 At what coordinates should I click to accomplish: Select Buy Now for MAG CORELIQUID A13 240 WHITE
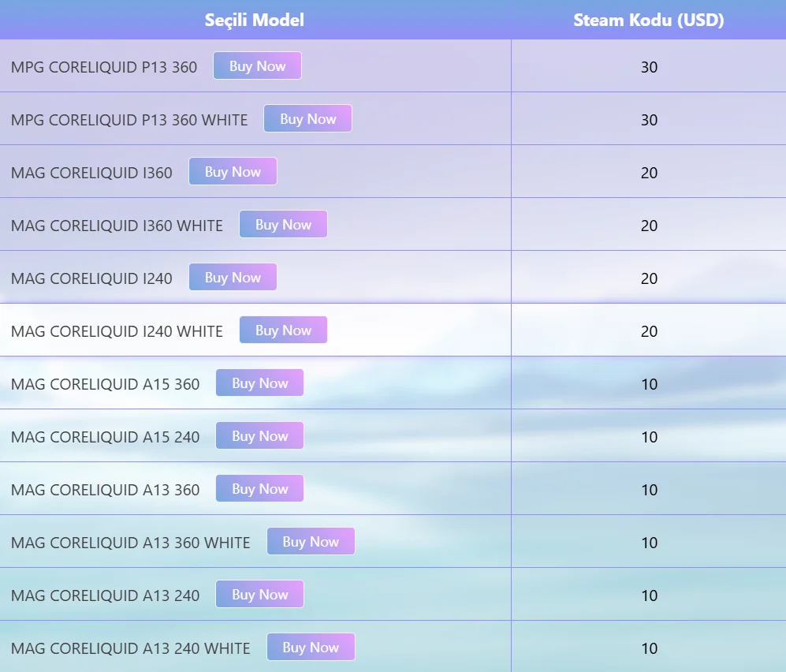(311, 648)
